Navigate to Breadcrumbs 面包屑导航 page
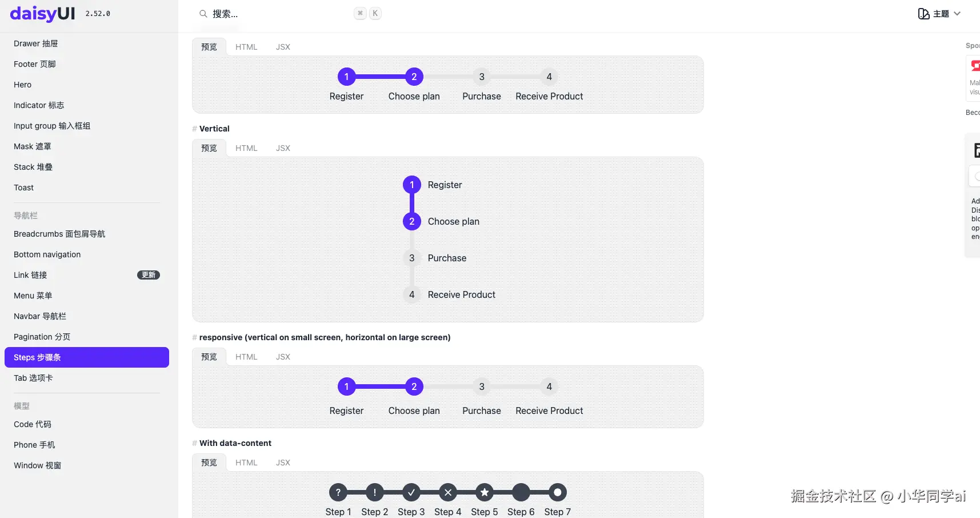Image resolution: width=980 pixels, height=518 pixels. pyautogui.click(x=59, y=234)
